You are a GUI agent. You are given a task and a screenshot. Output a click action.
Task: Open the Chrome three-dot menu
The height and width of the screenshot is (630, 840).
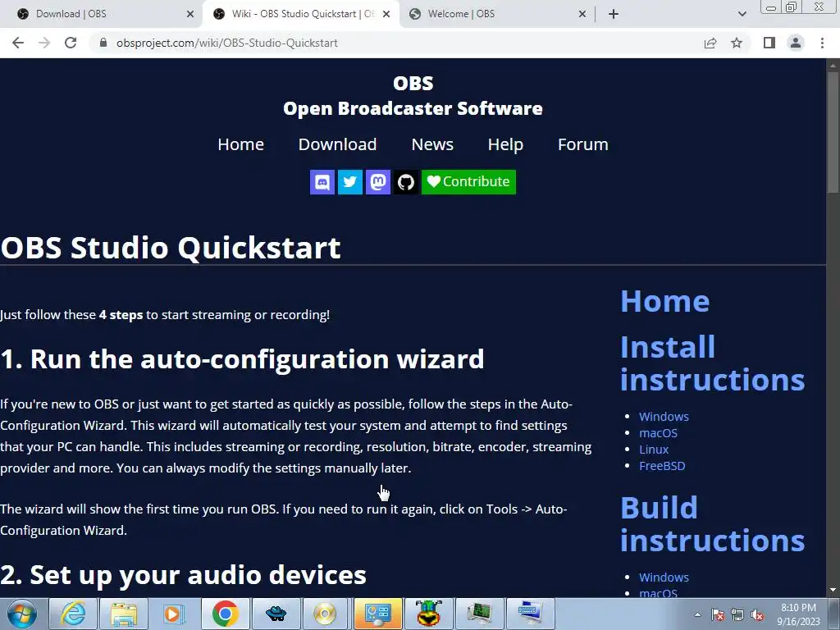[822, 43]
